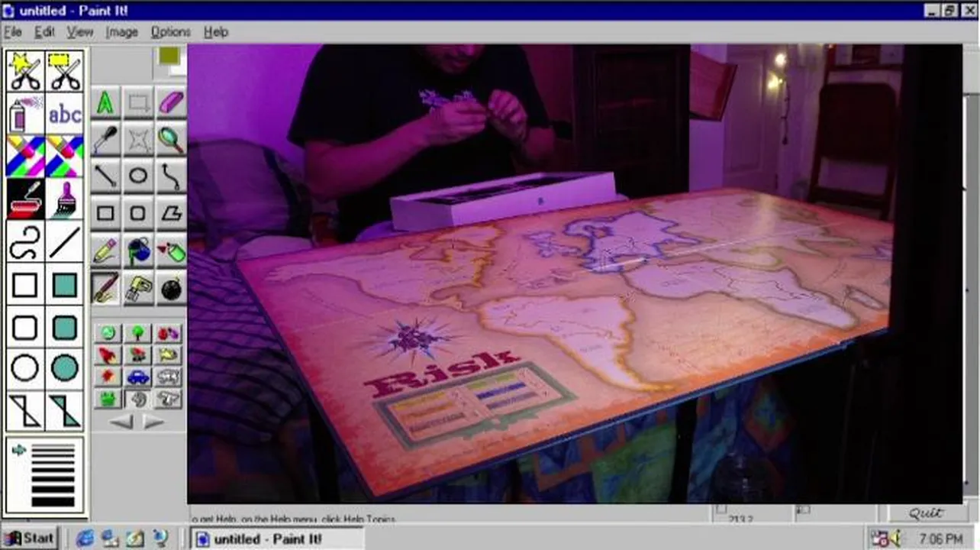This screenshot has width=980, height=550.
Task: Select the freeform scissors cutout tool
Action: [24, 71]
